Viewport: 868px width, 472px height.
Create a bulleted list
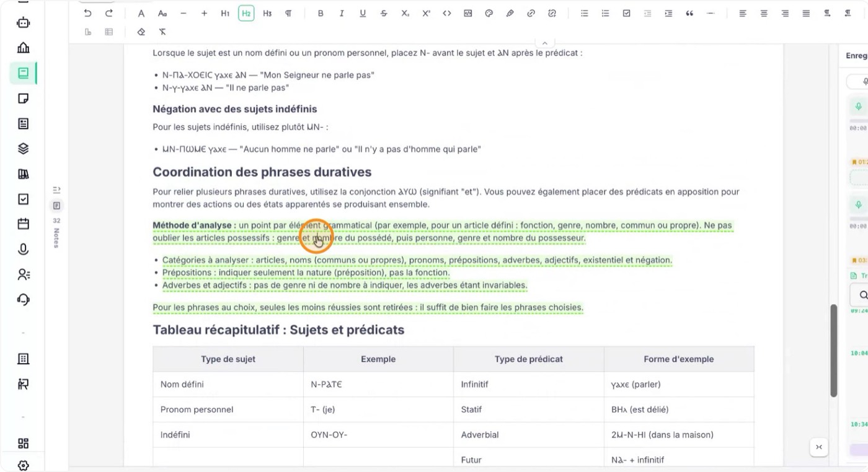585,14
